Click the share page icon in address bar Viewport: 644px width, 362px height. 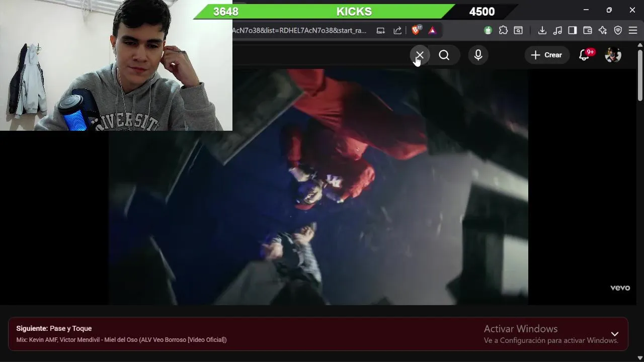[397, 30]
